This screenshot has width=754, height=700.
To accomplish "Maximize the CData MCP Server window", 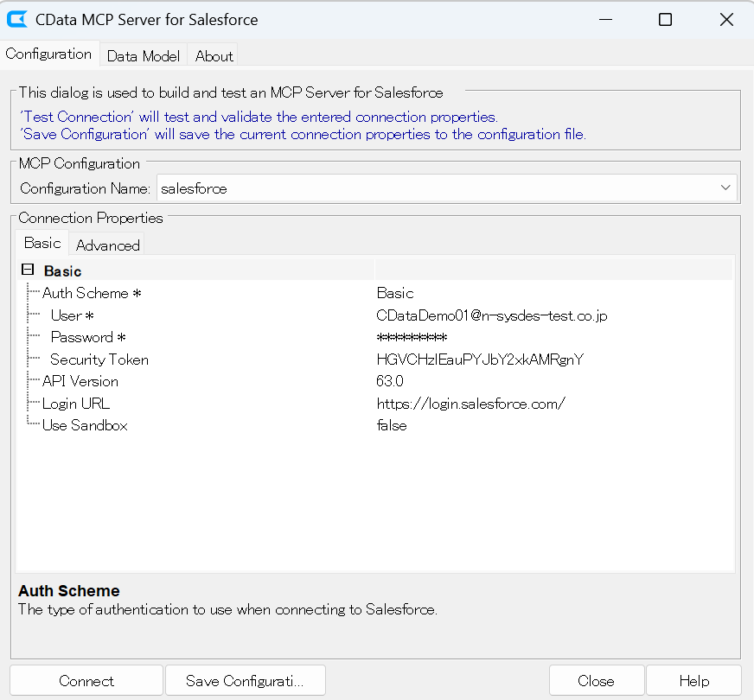I will pos(665,20).
